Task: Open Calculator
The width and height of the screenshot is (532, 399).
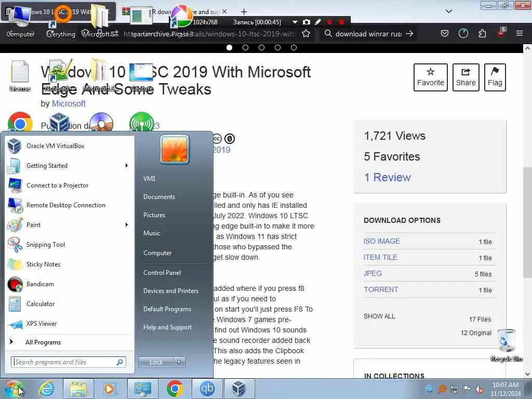Action: point(70,303)
